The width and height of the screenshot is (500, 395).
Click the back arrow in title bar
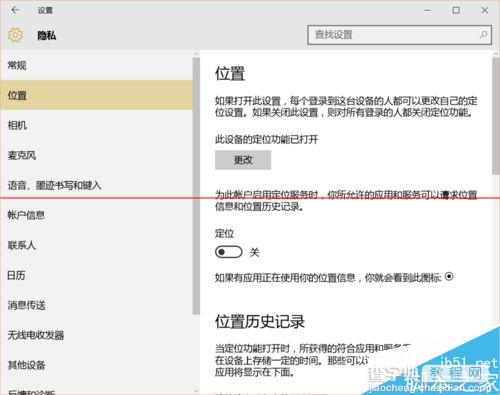point(15,10)
